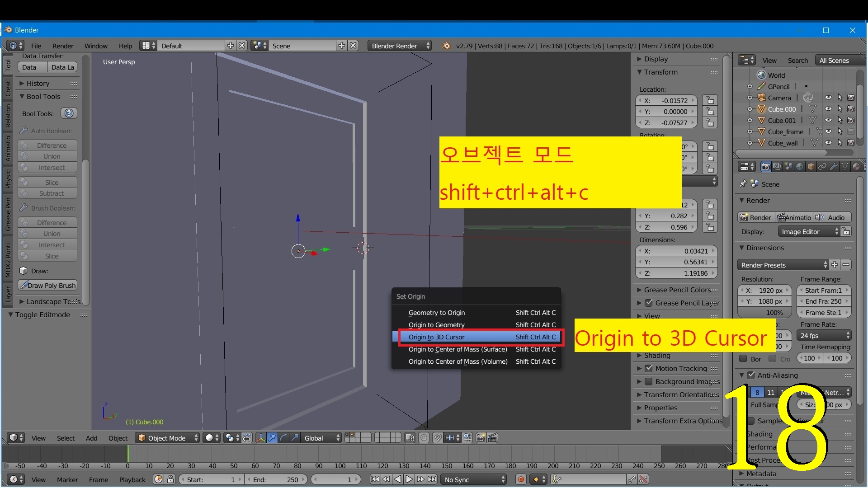Open the No Sync playback dropdown
868x488 pixels.
click(x=474, y=479)
